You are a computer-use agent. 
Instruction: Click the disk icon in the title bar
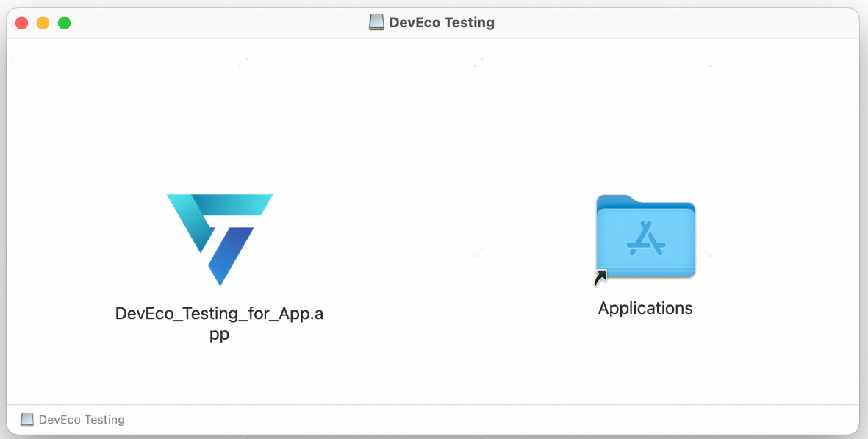coord(376,23)
